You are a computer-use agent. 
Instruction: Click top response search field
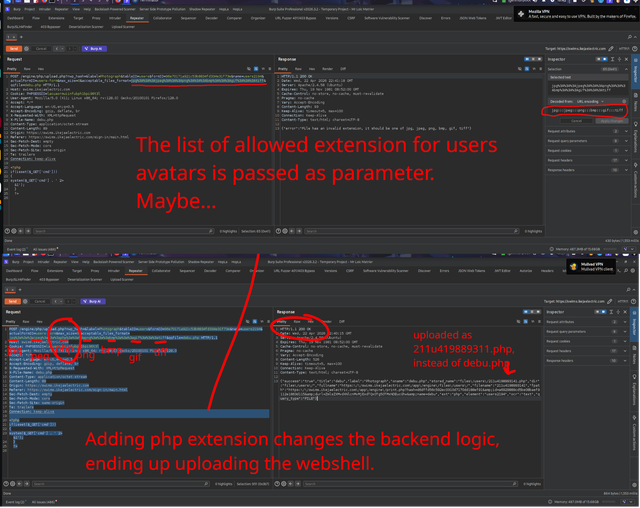[x=412, y=231]
